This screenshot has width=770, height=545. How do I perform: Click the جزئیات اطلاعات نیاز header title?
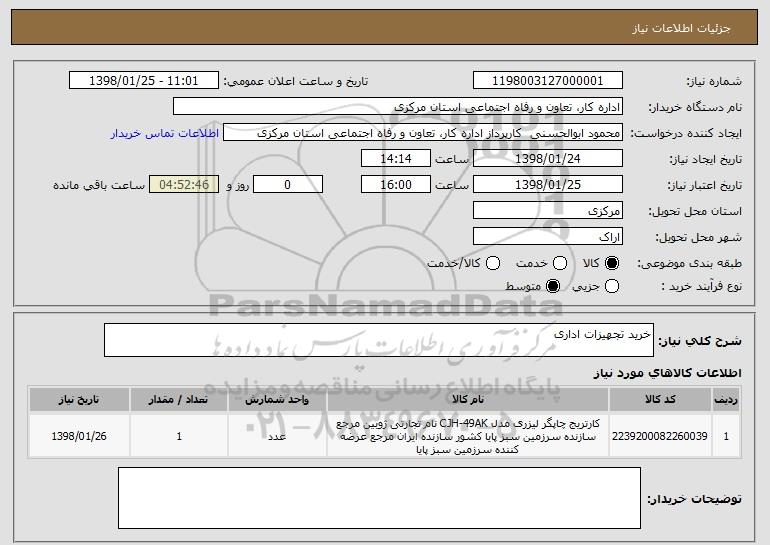[x=681, y=28]
